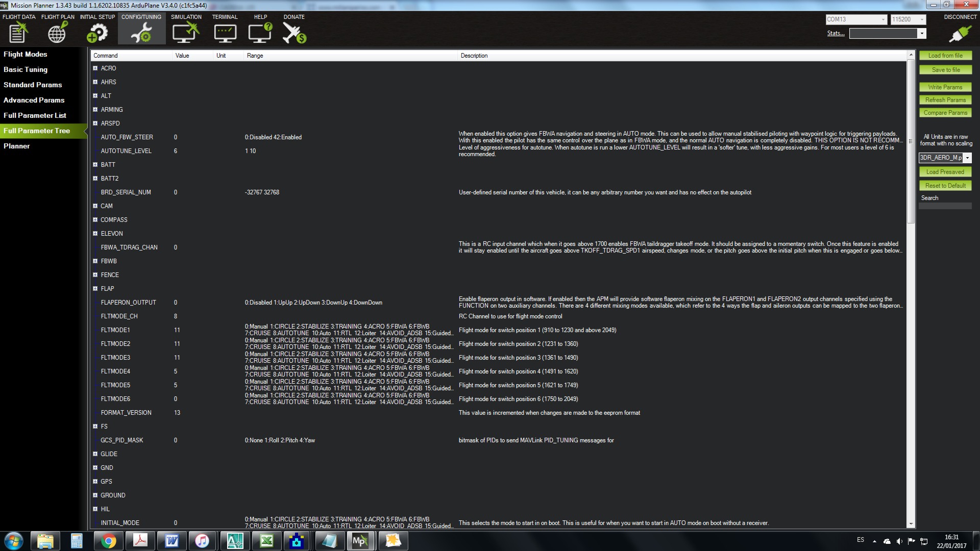Open Initial Setup gear icon

(97, 33)
